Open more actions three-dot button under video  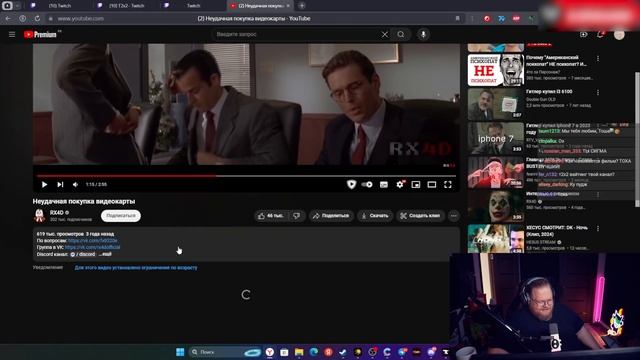453,216
